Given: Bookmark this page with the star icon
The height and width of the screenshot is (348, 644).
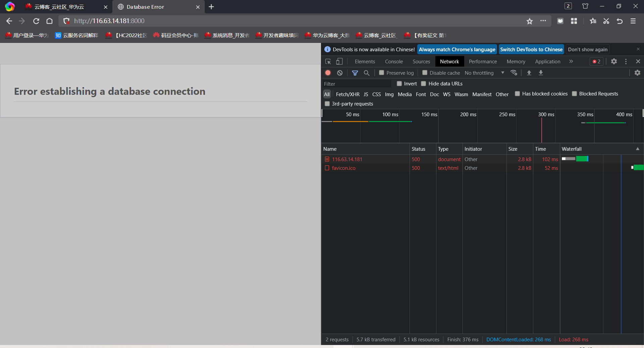Looking at the screenshot, I should [x=530, y=21].
